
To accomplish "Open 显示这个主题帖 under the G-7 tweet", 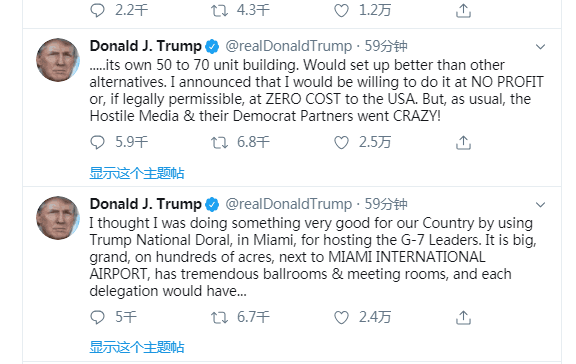I will tap(137, 347).
